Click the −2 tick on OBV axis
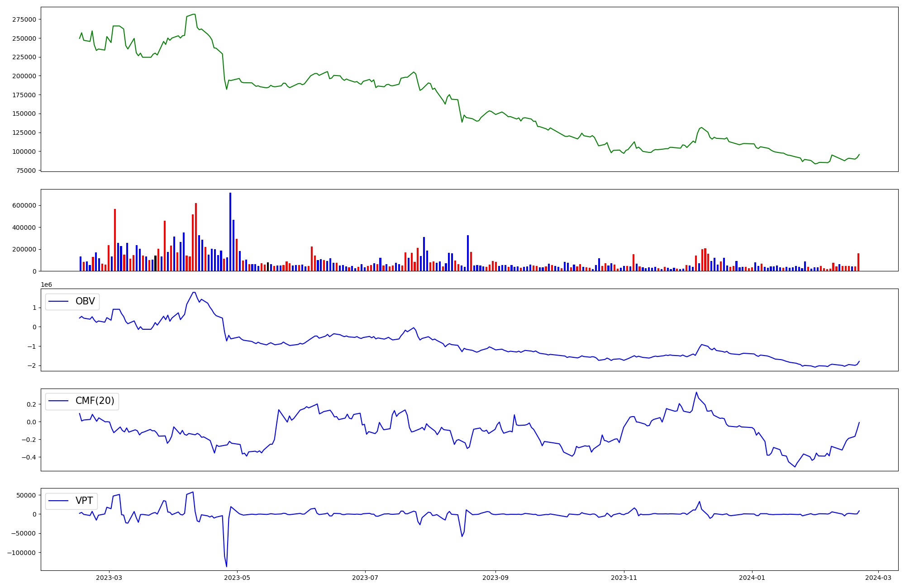Screen dimensions: 905x588 [32, 365]
